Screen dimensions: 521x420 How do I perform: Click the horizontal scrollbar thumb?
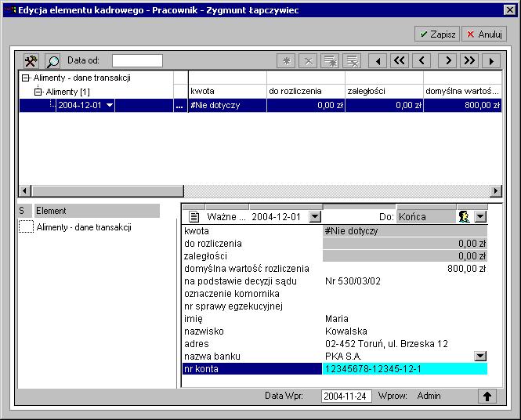pos(107,190)
